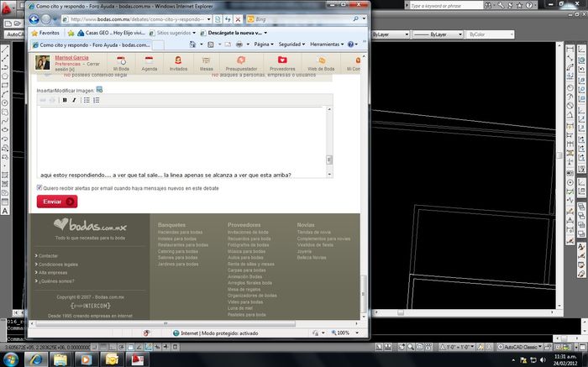Apply bold formatting in reply editor

point(65,100)
